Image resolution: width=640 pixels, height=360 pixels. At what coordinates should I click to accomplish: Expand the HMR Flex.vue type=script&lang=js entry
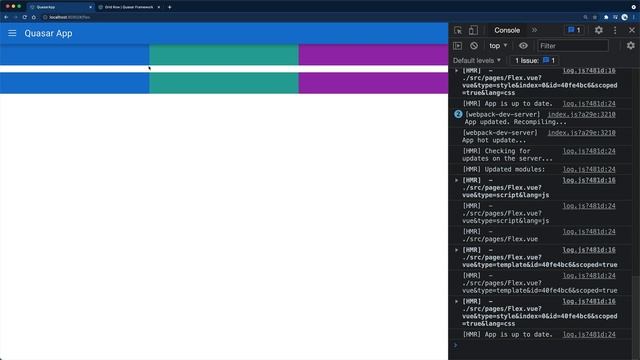(457, 180)
